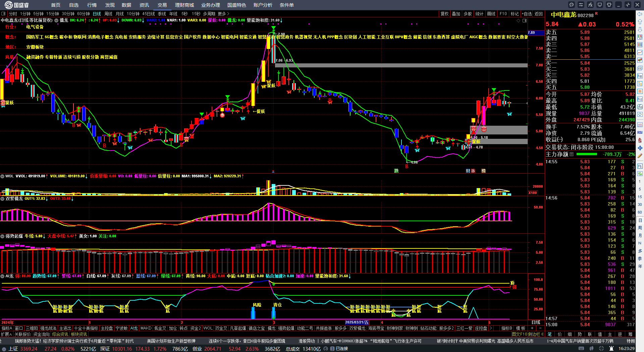Switch to 60分钟 period tab
The height and width of the screenshot is (352, 644).
[84, 14]
